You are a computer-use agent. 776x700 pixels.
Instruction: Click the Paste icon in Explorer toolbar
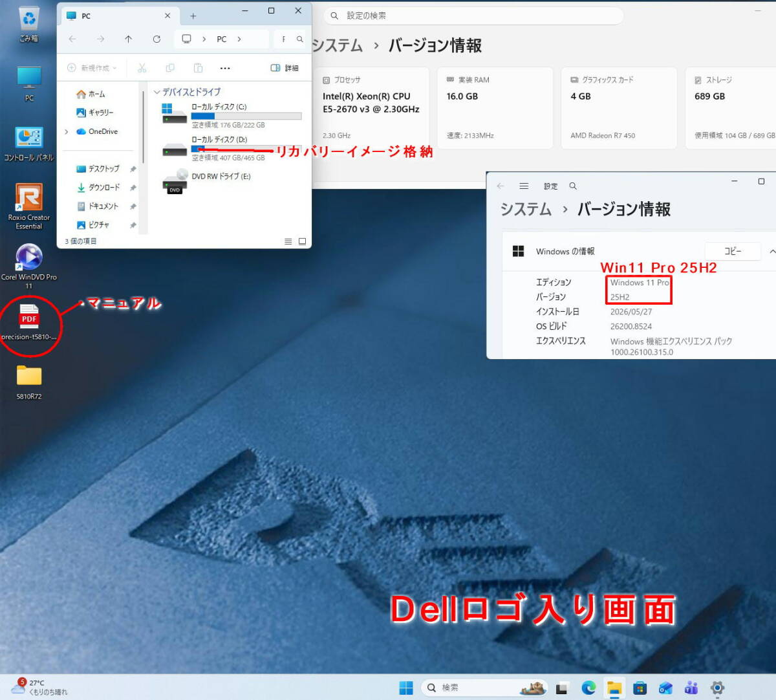pos(199,68)
